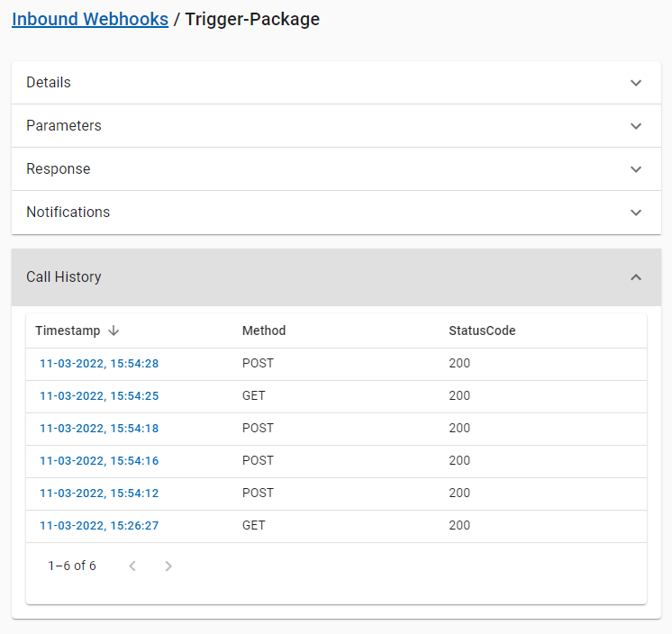Collapse the Call History panel chevron
Screen dimensions: 672x634
(636, 277)
